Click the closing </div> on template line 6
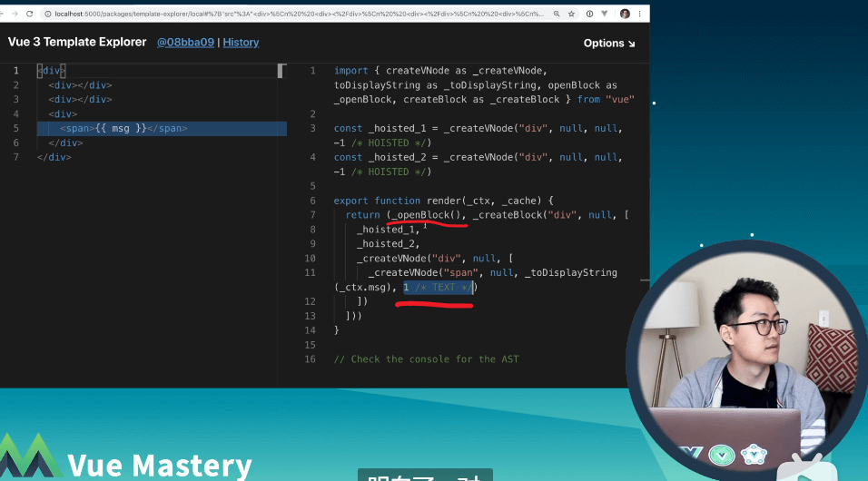The image size is (868, 481). [x=65, y=142]
